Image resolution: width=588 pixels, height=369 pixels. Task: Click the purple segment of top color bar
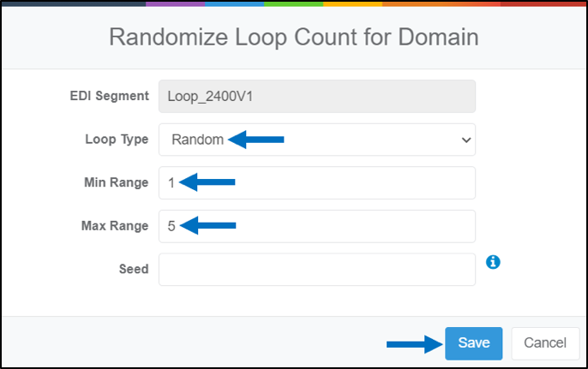pyautogui.click(x=175, y=3)
